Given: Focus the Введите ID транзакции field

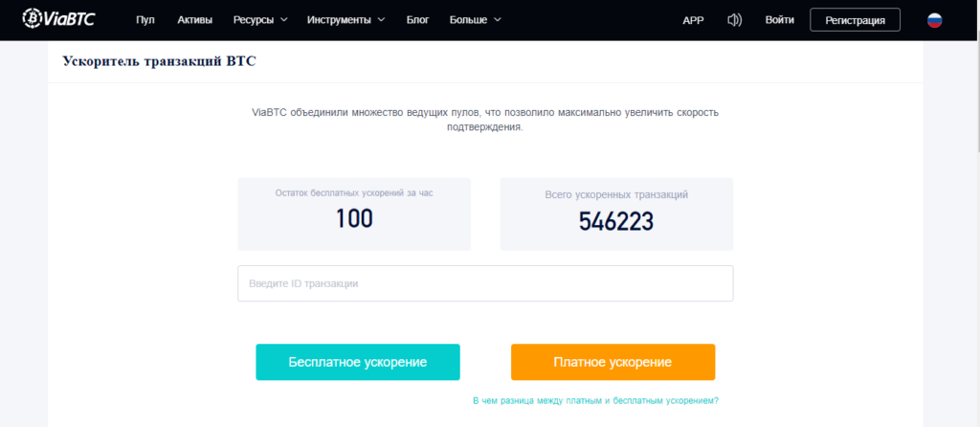Looking at the screenshot, I should [485, 283].
